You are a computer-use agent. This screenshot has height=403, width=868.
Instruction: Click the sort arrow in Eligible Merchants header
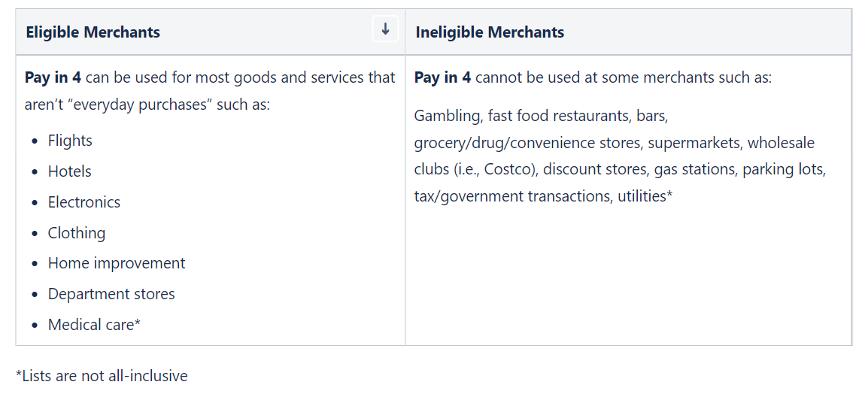(385, 29)
